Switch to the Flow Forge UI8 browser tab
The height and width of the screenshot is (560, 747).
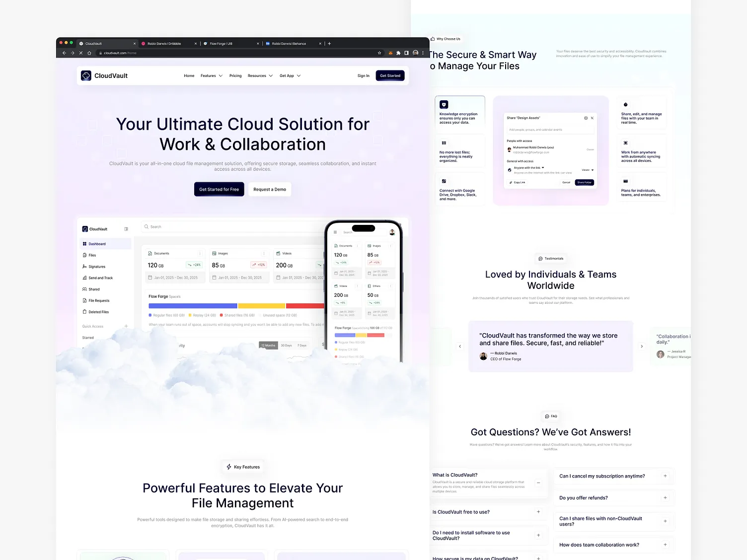point(231,44)
